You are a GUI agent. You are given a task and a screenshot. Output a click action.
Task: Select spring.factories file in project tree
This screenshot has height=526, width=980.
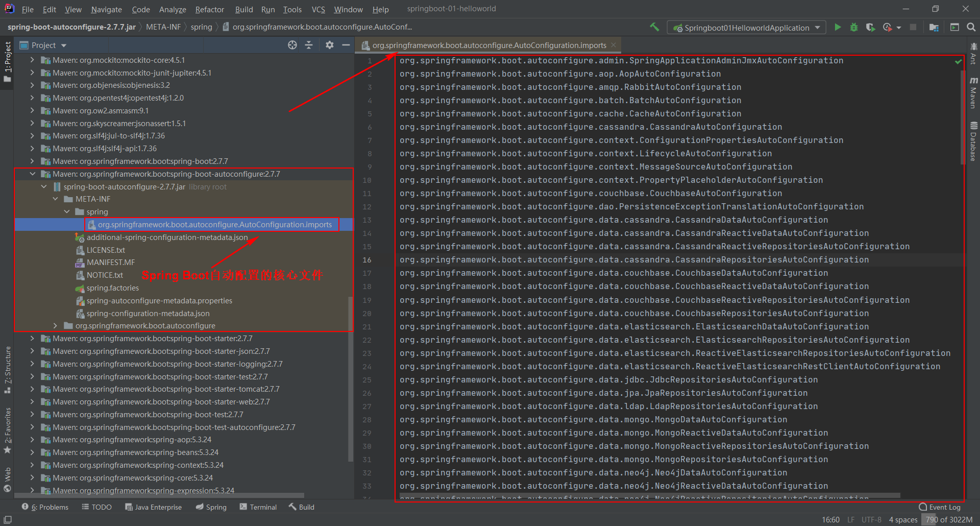coord(112,288)
